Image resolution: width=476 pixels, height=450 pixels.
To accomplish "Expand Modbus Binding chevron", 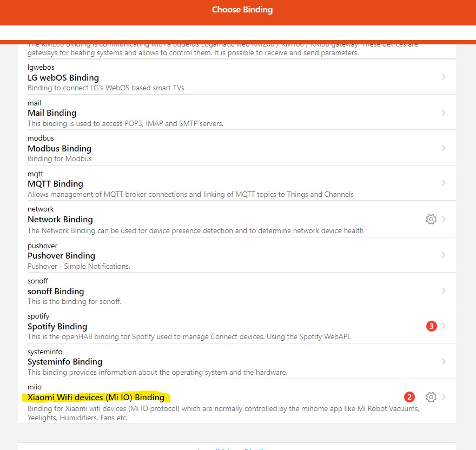I will (444, 148).
